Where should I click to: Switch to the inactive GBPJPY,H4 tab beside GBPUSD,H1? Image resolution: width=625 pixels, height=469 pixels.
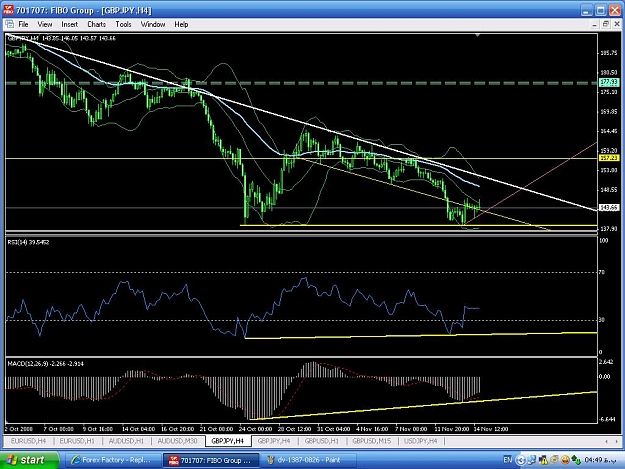click(x=274, y=441)
